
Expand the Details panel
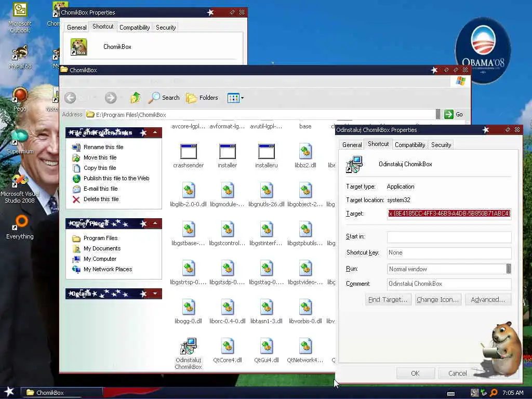pos(155,294)
